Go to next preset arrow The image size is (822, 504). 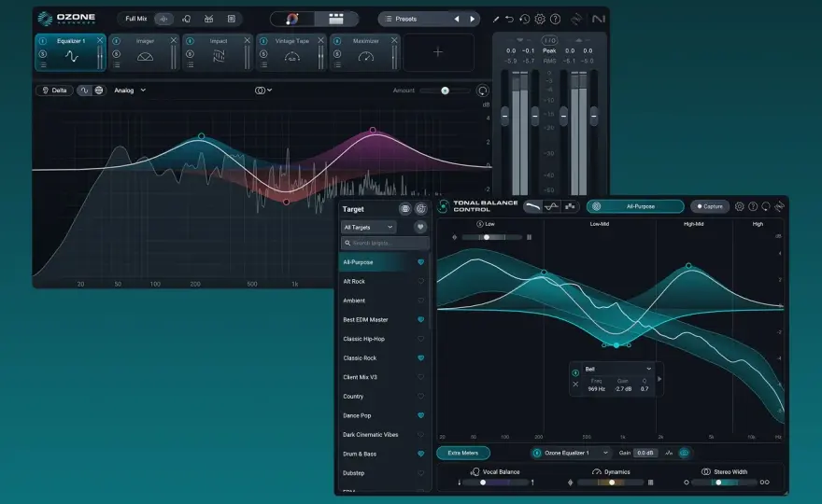[473, 19]
